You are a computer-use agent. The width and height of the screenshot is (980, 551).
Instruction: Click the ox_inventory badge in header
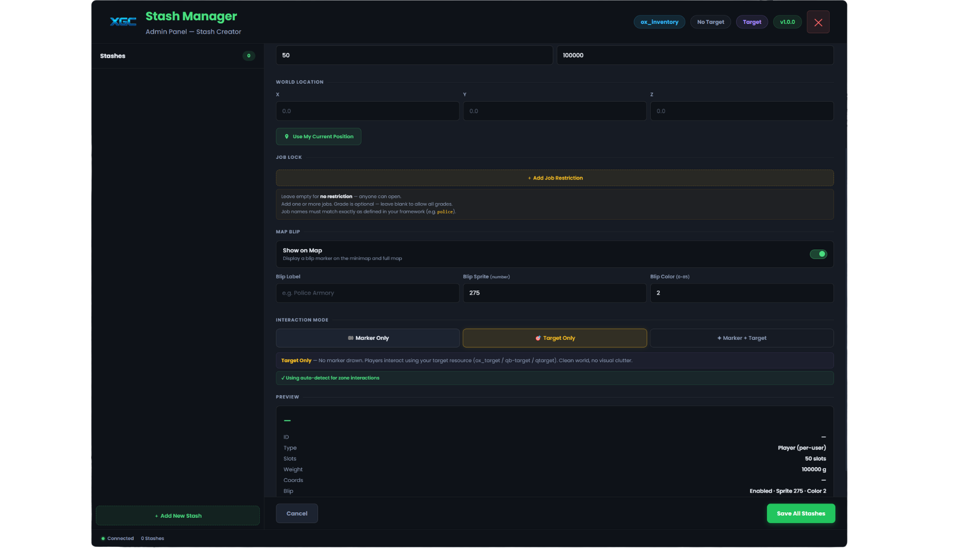click(659, 22)
